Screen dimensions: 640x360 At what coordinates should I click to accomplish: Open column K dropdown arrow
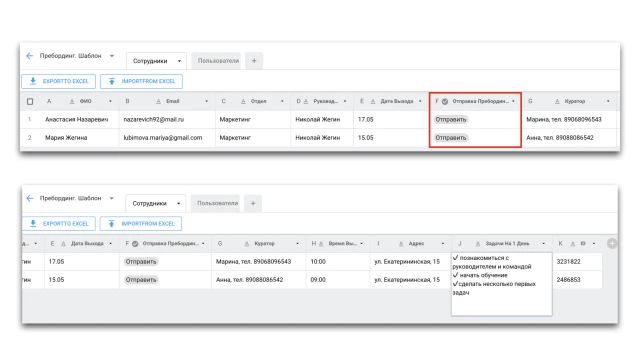[594, 244]
